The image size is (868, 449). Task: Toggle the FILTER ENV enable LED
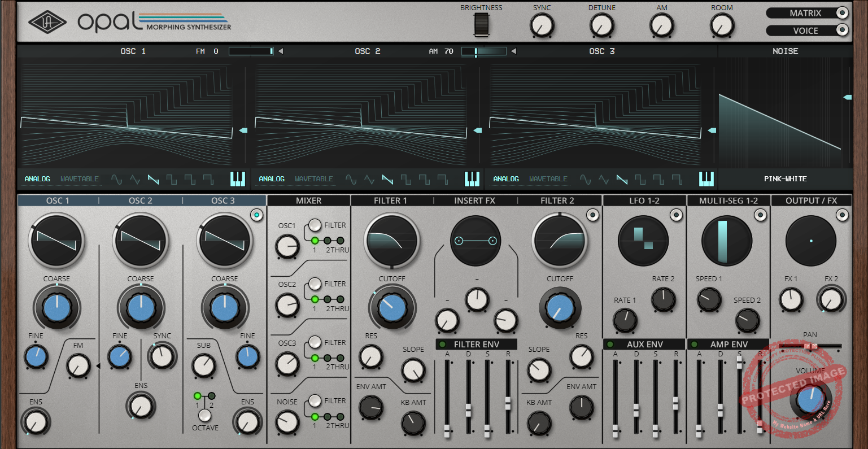(442, 345)
